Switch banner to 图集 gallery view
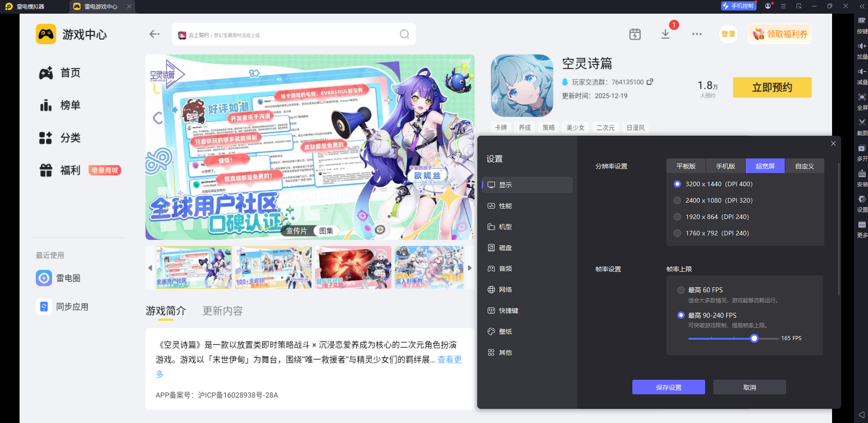The width and height of the screenshot is (868, 423). tap(326, 231)
